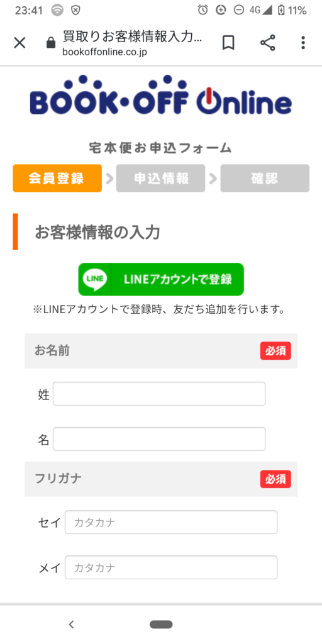This screenshot has width=322, height=644.
Task: Tap the home pill navigation button
Action: click(161, 625)
